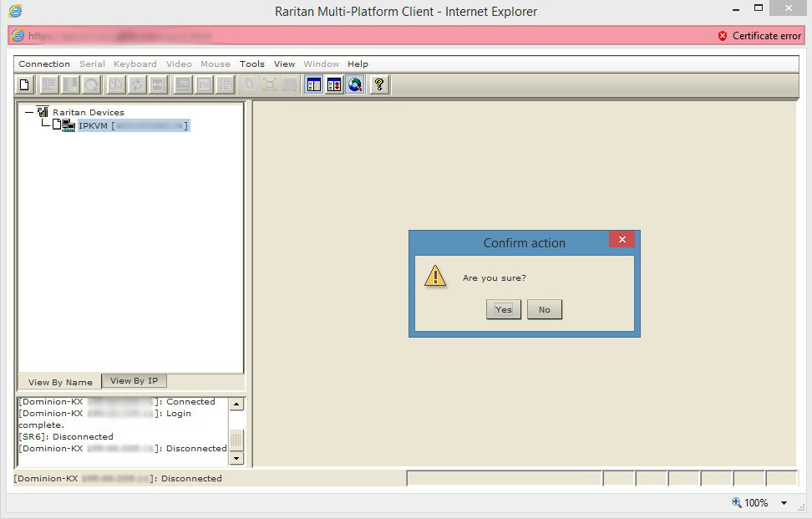812x519 pixels.
Task: Close the Confirm action dialog
Action: tap(622, 239)
